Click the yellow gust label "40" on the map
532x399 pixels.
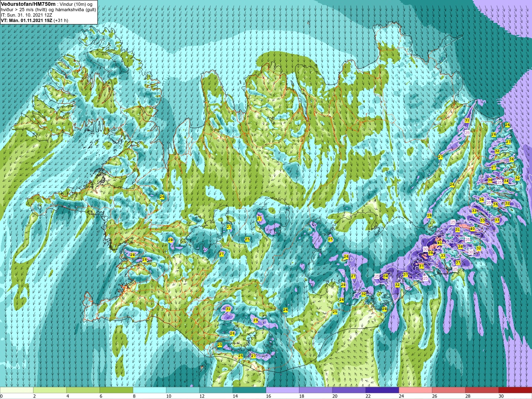(473, 229)
